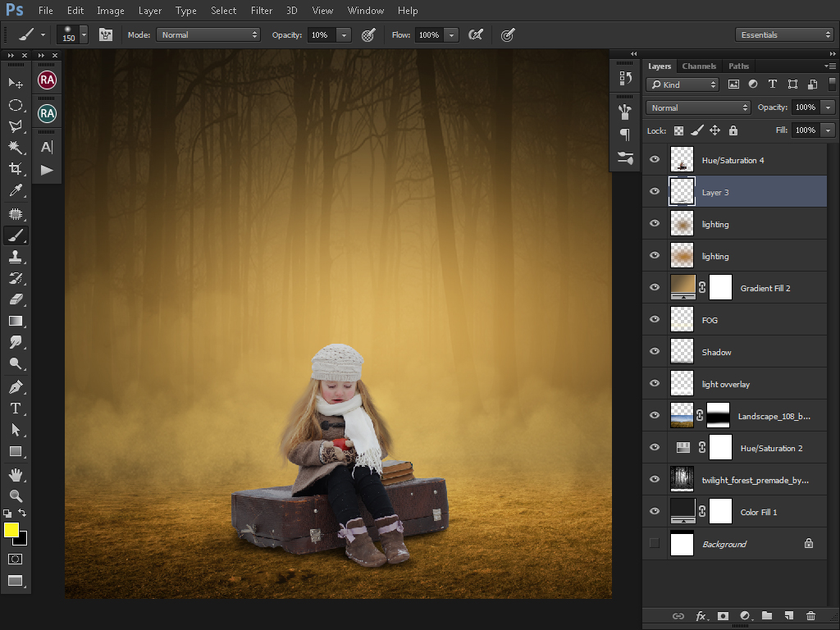Image resolution: width=840 pixels, height=630 pixels.
Task: Hide the Hue/Saturation 4 layer
Action: click(x=654, y=160)
